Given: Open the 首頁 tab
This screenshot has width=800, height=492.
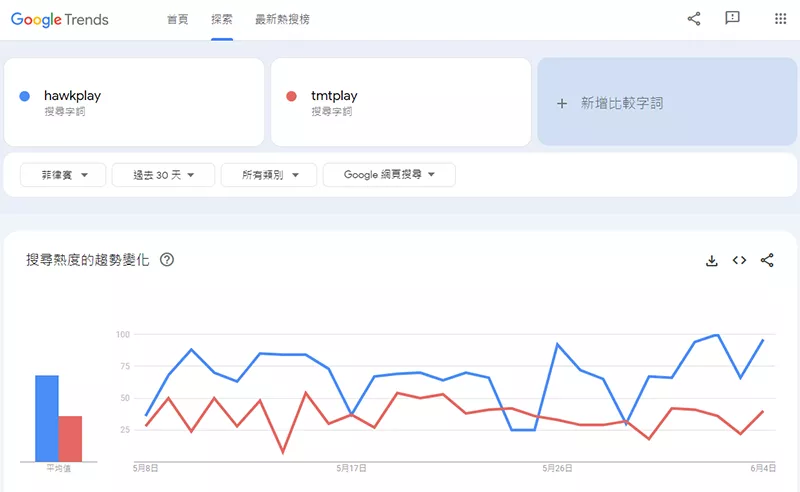Looking at the screenshot, I should coord(178,19).
